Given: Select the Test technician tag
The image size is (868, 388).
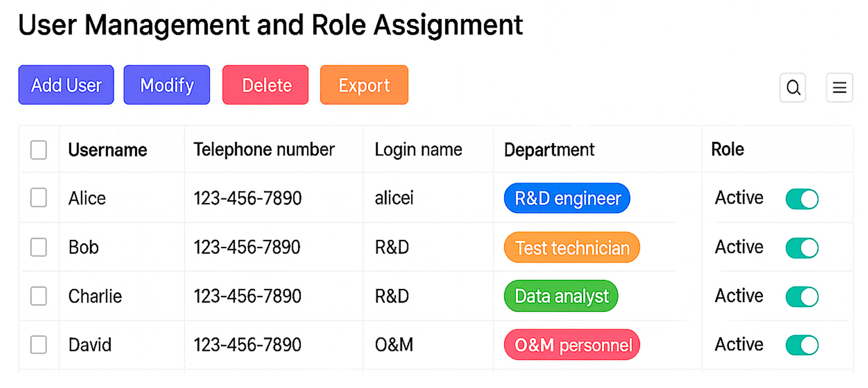Looking at the screenshot, I should click(x=572, y=248).
